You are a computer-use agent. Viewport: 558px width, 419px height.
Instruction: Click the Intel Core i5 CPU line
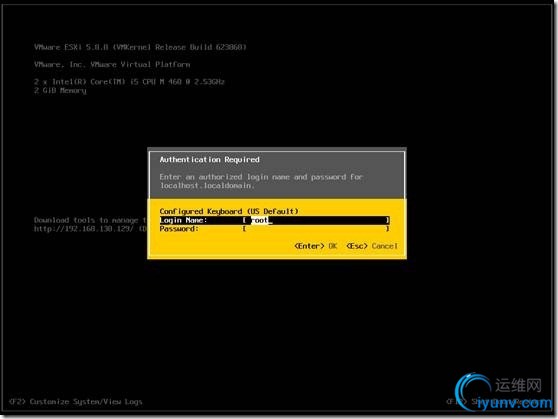(x=129, y=82)
